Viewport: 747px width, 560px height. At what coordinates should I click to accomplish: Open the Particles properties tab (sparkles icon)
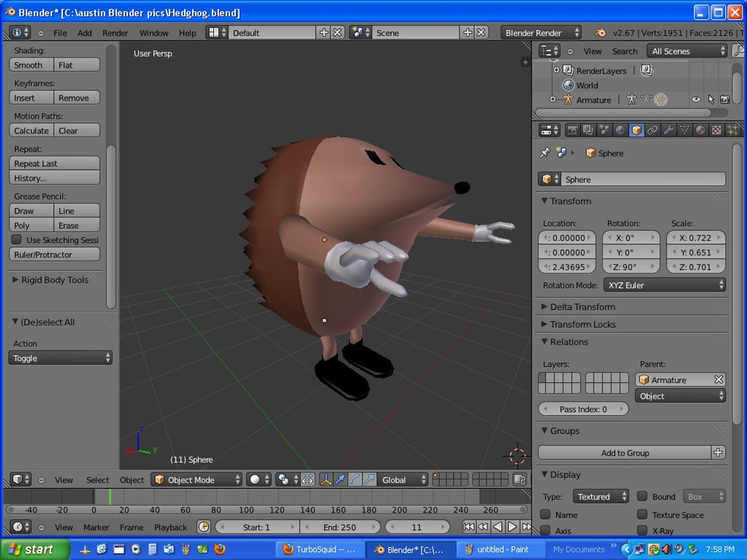pyautogui.click(x=733, y=130)
